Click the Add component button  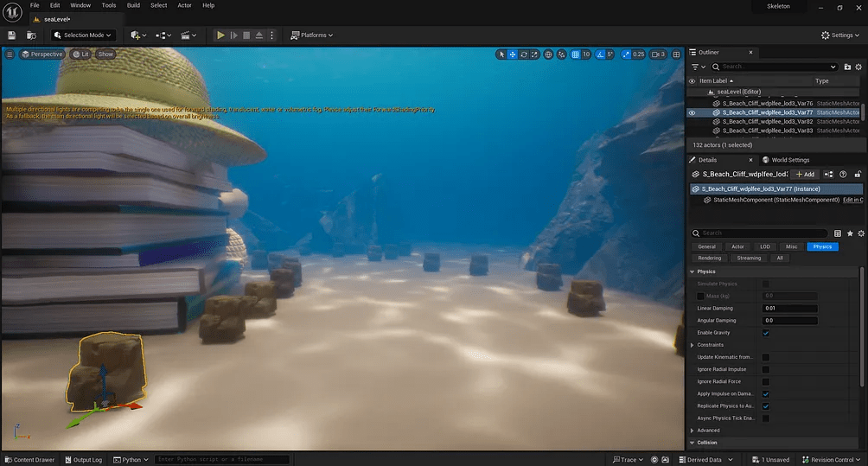click(x=805, y=174)
